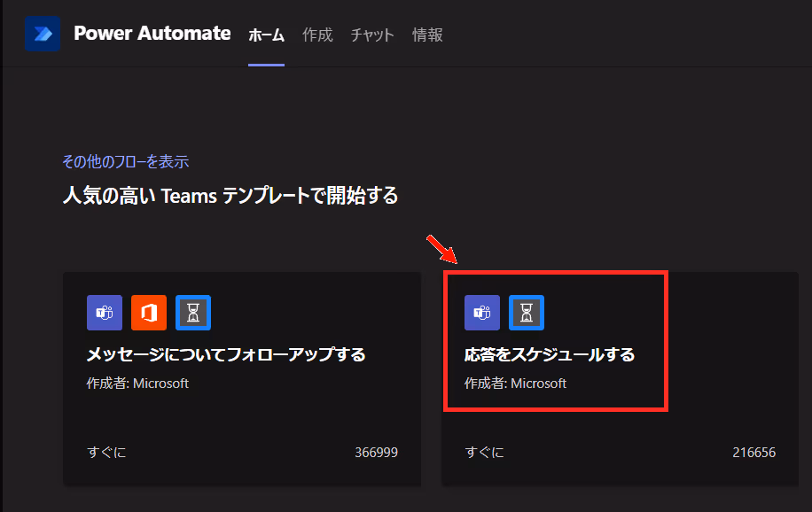This screenshot has height=512, width=812.
Task: Click 作成者: Microsoft on 応答をスケジュールする card
Action: click(x=515, y=384)
